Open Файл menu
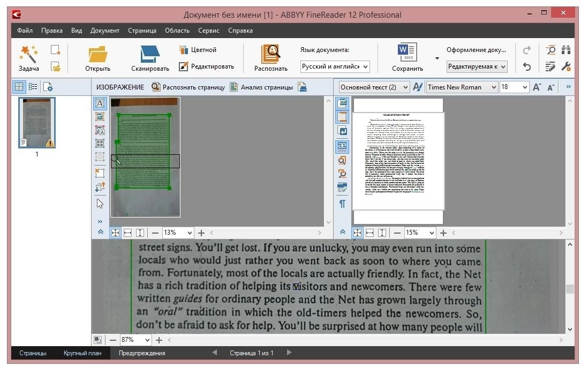Screen dimensions: 588x374 [25, 31]
